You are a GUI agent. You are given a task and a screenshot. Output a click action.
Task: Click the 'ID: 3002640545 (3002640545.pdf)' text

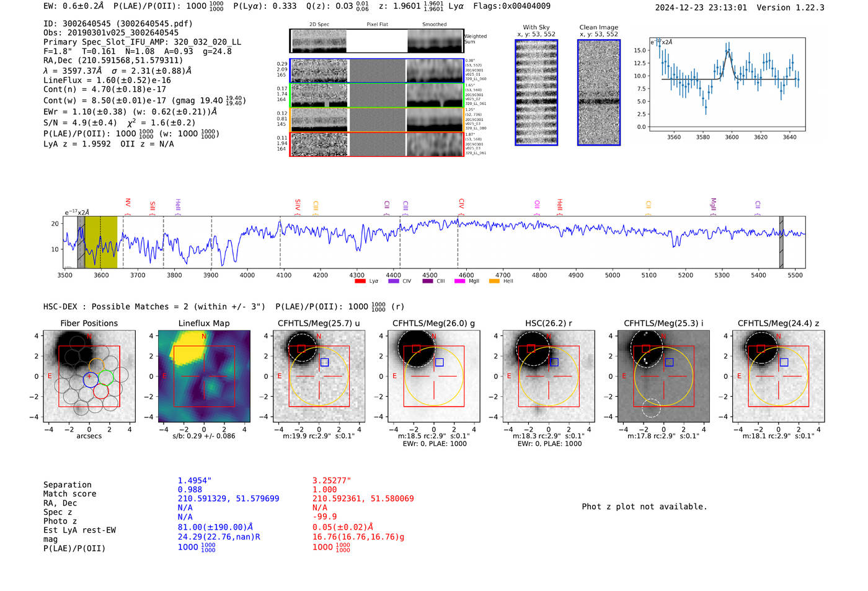pyautogui.click(x=118, y=24)
